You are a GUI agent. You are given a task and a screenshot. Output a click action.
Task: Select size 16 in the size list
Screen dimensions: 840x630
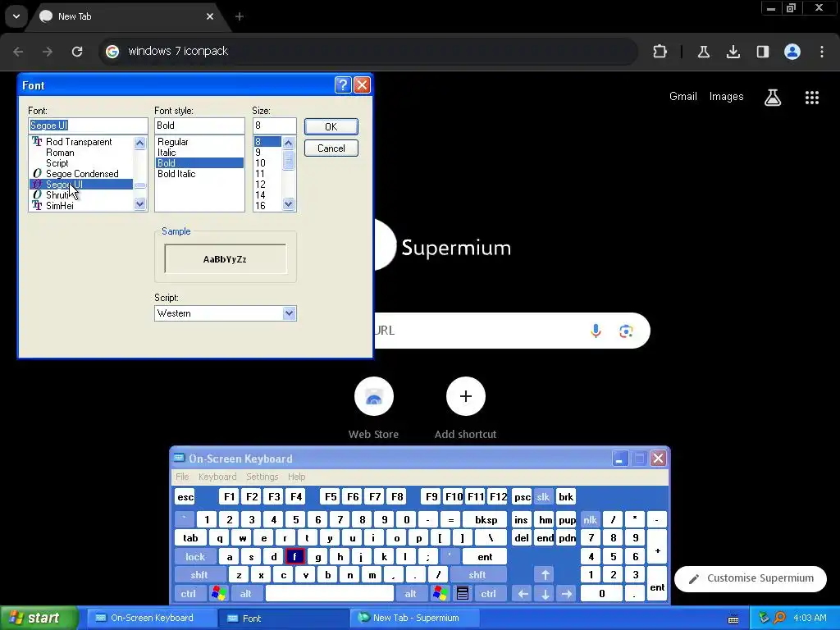(267, 206)
